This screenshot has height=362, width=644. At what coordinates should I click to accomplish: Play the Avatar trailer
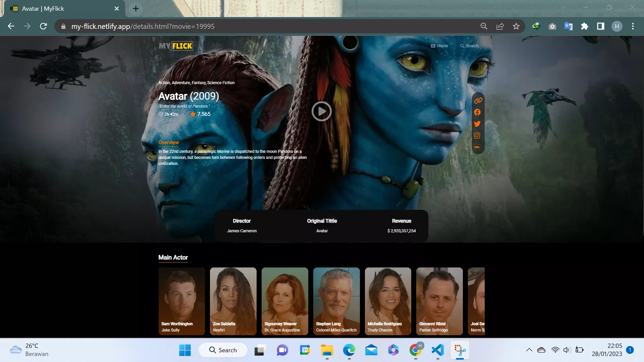tap(321, 111)
